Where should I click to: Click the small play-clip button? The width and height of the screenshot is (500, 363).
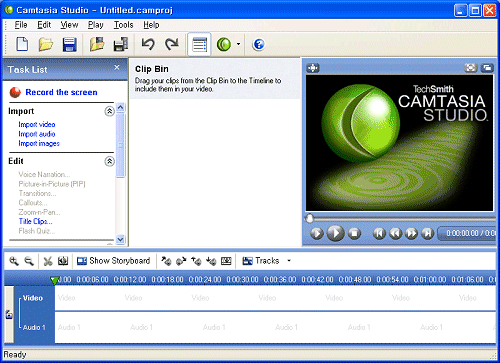317,233
